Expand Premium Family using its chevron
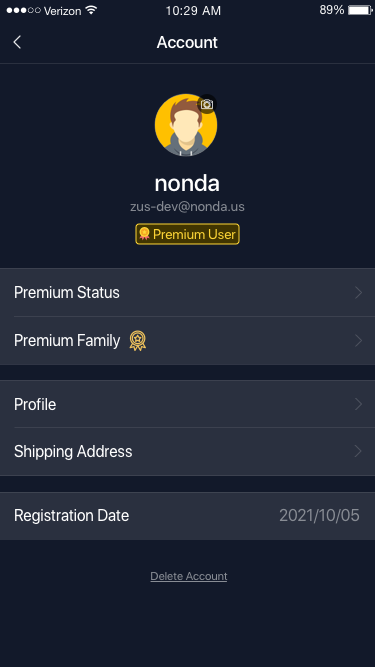The image size is (375, 667). point(358,341)
